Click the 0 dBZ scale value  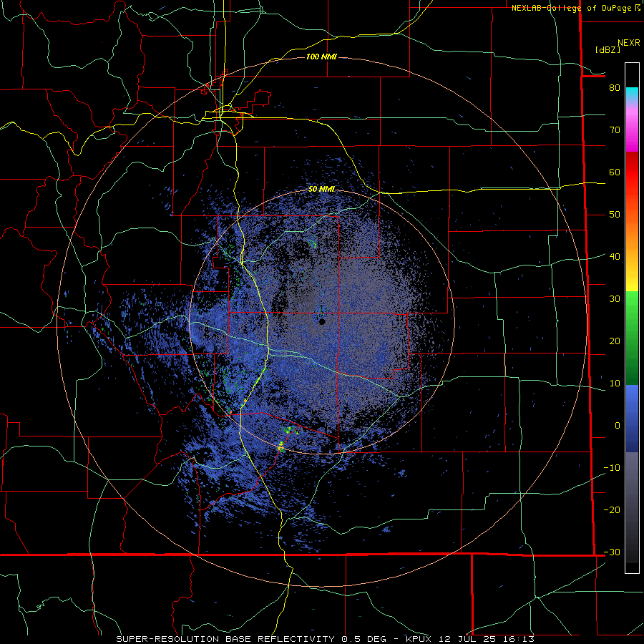pos(618,425)
